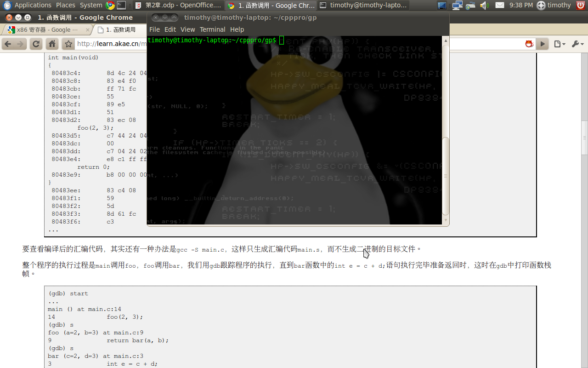
Task: Click Chrome's reload page button
Action: pyautogui.click(x=36, y=44)
